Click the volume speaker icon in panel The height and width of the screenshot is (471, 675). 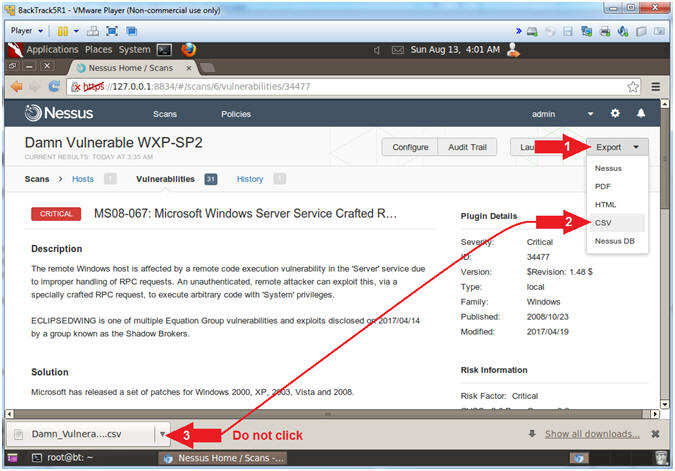[377, 50]
